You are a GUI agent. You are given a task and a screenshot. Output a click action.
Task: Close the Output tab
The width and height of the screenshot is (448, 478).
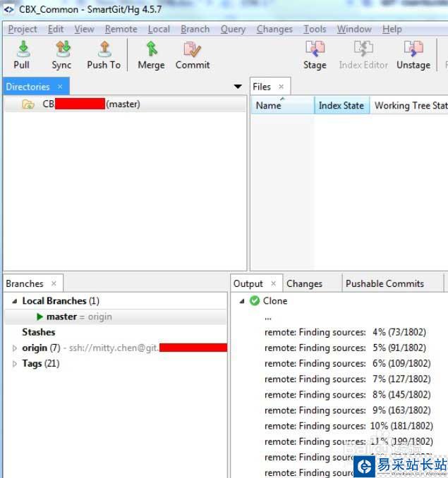click(274, 284)
